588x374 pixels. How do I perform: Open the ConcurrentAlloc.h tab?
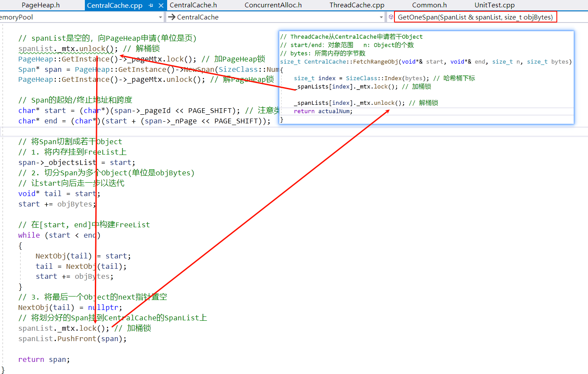273,5
